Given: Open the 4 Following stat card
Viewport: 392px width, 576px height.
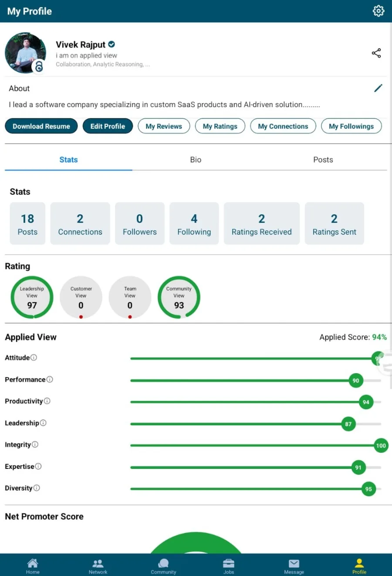Looking at the screenshot, I should click(x=194, y=223).
